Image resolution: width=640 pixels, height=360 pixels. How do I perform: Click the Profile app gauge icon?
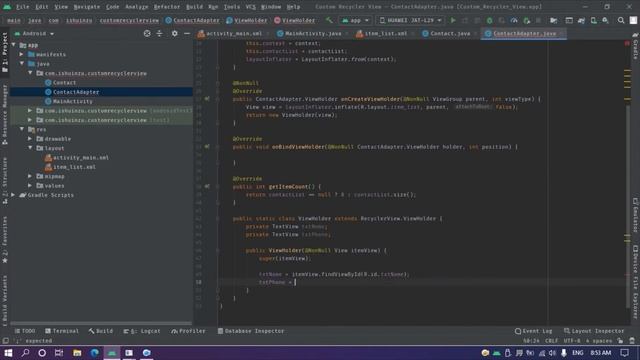coord(514,20)
